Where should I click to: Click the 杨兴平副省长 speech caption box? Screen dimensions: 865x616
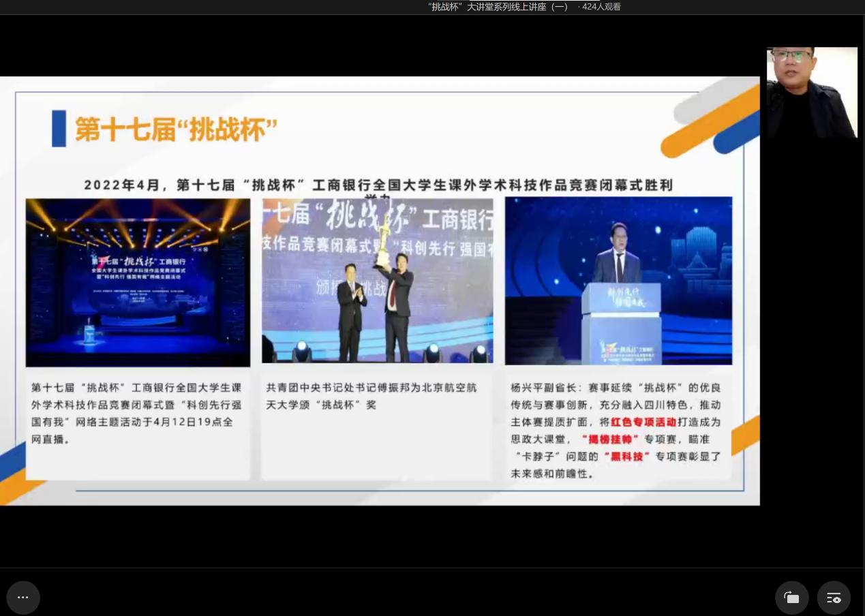(x=617, y=429)
